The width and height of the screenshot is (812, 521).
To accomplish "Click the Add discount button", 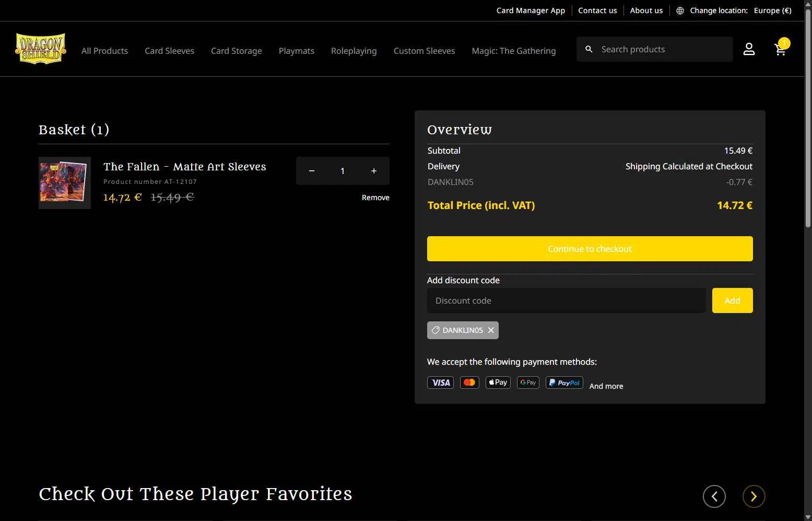I will click(x=733, y=300).
